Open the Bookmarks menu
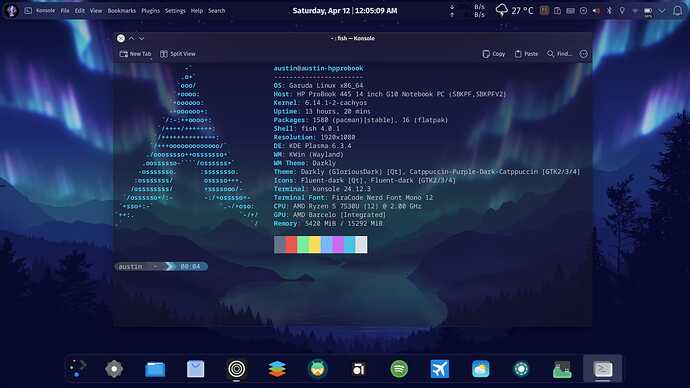The image size is (690, 388). coord(121,11)
